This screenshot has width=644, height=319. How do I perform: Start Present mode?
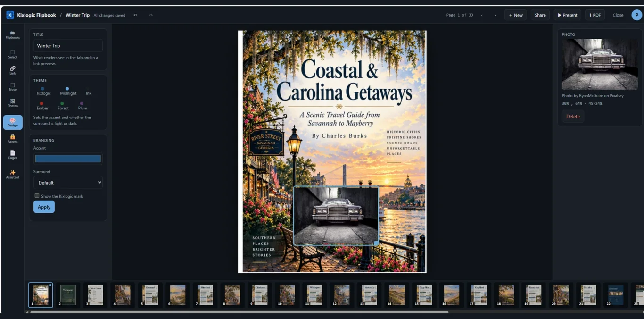pos(567,15)
